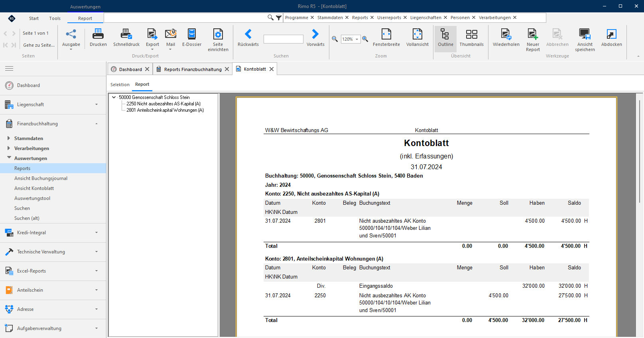Viewport: 644px width, 338px height.
Task: Click the E-Dossier icon
Action: (x=192, y=34)
